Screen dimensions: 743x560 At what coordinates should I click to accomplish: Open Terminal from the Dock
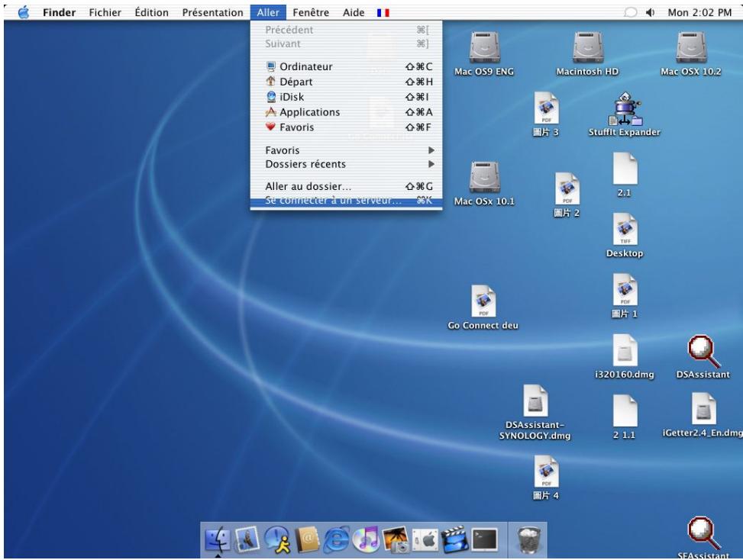(x=485, y=539)
